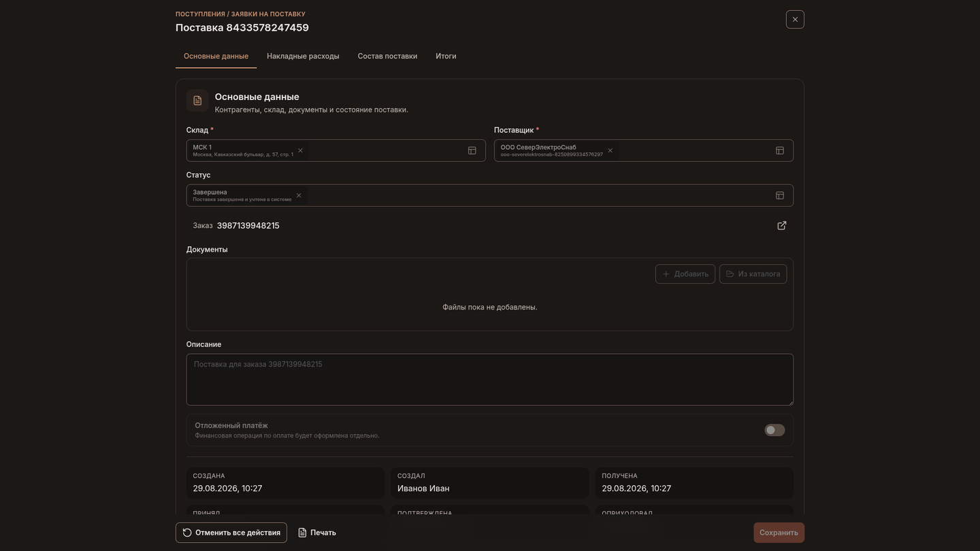Click the Получена 29.08.2026, 10:27 cell
The image size is (980, 551).
(694, 482)
